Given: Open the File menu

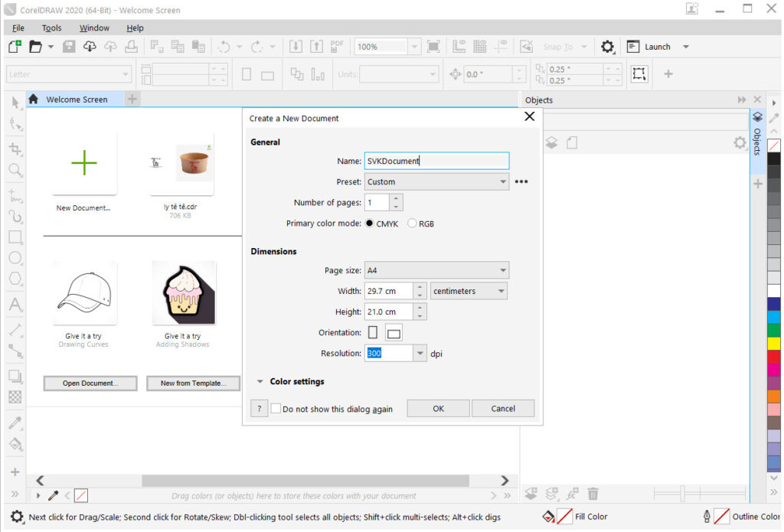Looking at the screenshot, I should tap(18, 28).
